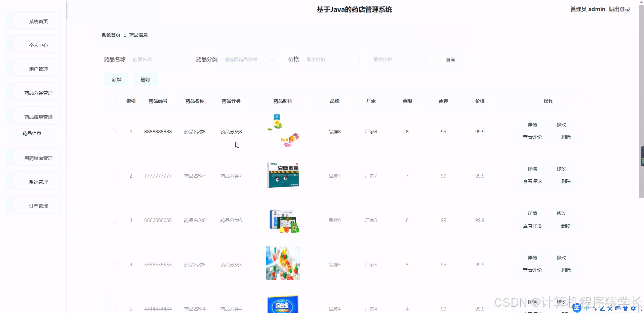644x313 pixels.
Task: Click the 新增 add button
Action: (116, 80)
